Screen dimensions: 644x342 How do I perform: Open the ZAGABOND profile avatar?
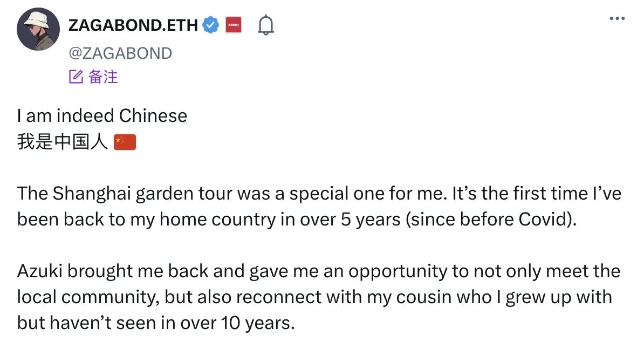(x=38, y=30)
